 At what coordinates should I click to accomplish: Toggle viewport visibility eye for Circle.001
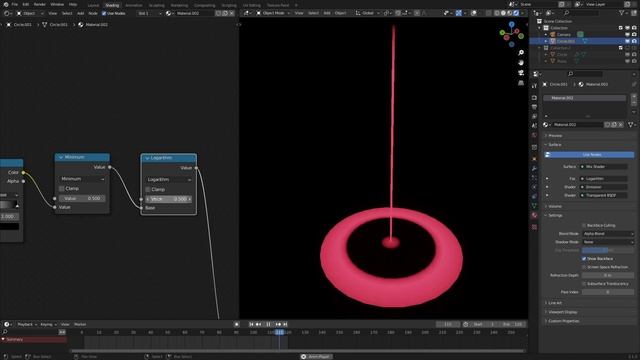[627, 41]
